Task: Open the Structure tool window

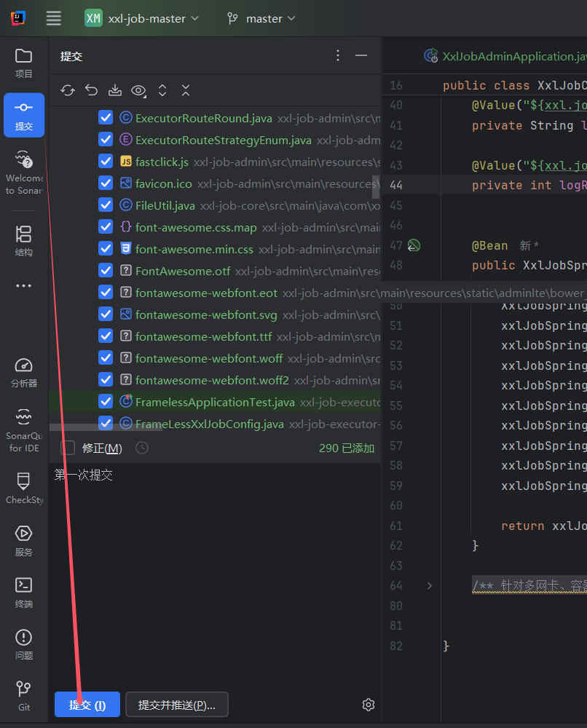Action: coord(24,241)
